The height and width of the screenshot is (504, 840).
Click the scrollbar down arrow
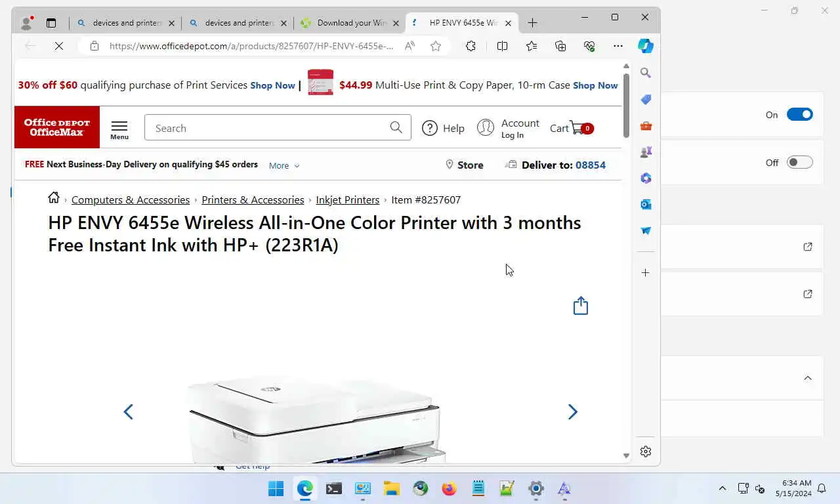click(626, 455)
